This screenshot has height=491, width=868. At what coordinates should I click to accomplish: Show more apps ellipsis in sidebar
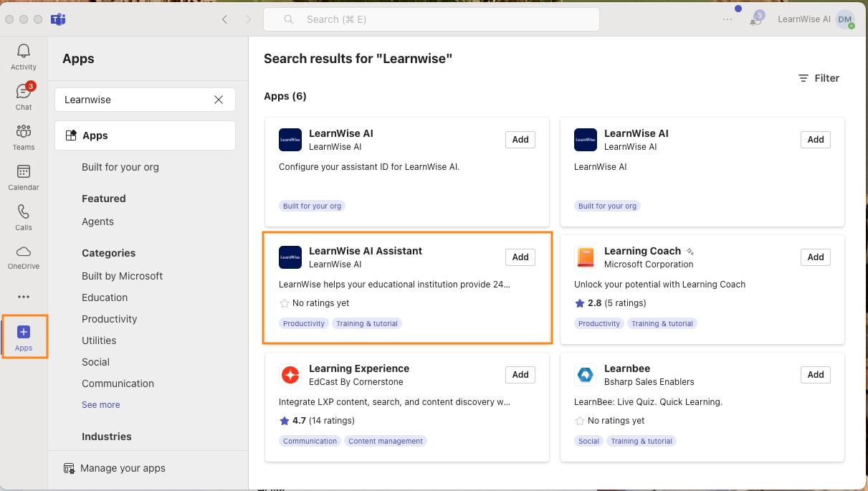click(24, 297)
